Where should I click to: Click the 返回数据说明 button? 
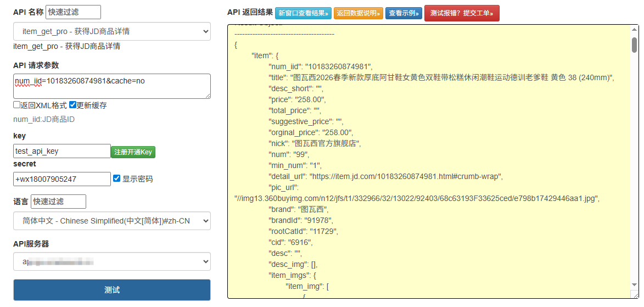coord(359,13)
